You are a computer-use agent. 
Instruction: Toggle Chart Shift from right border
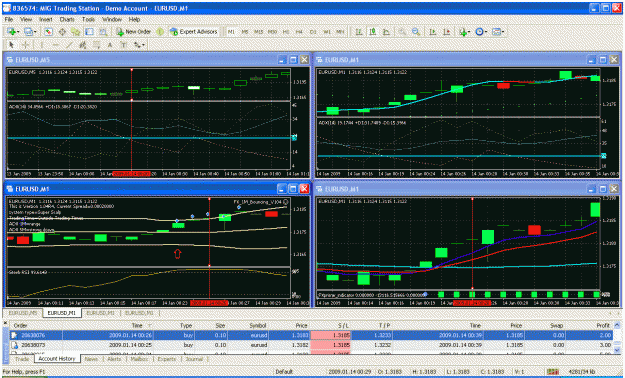point(446,32)
